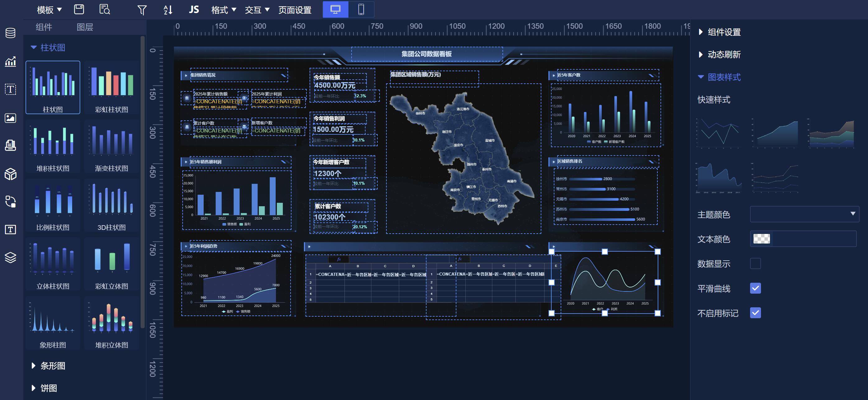Open the 格式 menu
The width and height of the screenshot is (868, 400).
pyautogui.click(x=223, y=10)
